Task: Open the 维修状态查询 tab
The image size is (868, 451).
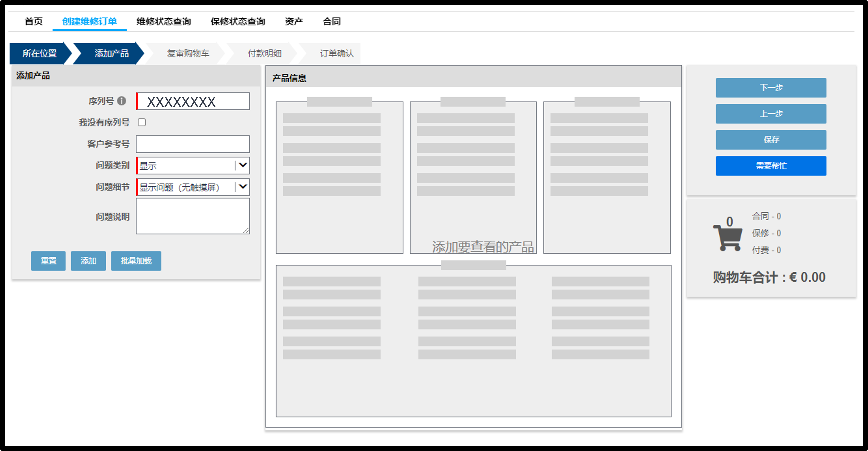Action: point(164,22)
